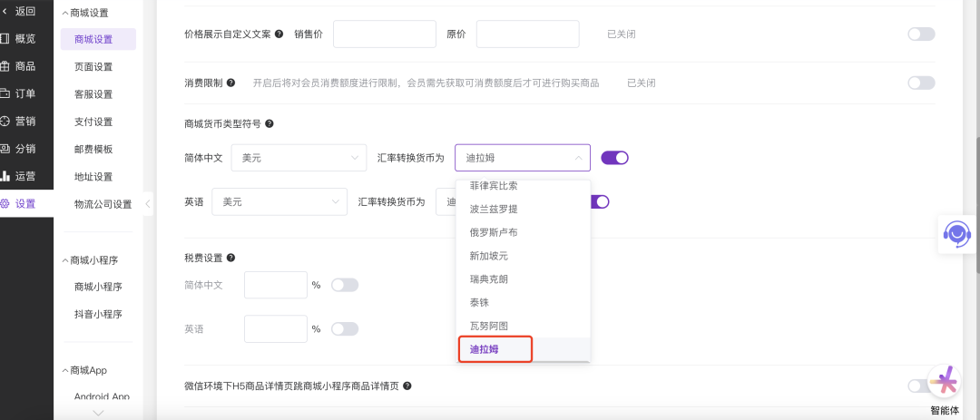Open the 营销 marketing sidebar icon

coord(5,121)
